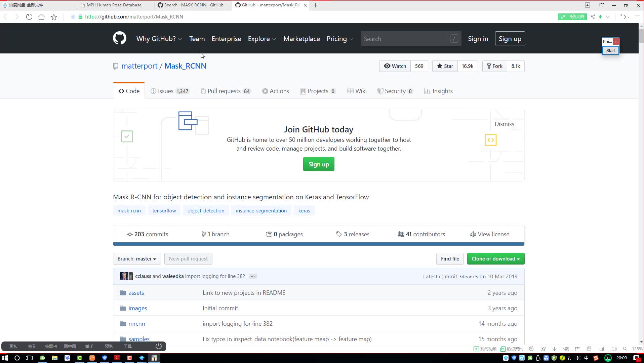
Task: Click the page mute speaker icon in the status bar
Action: [x=614, y=349]
